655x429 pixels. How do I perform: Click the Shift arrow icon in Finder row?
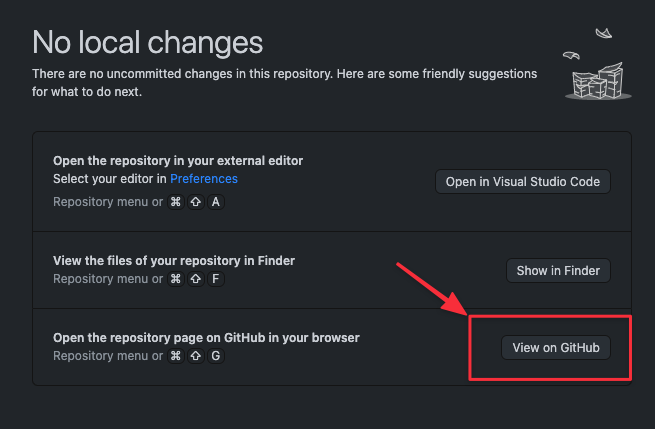pos(195,279)
